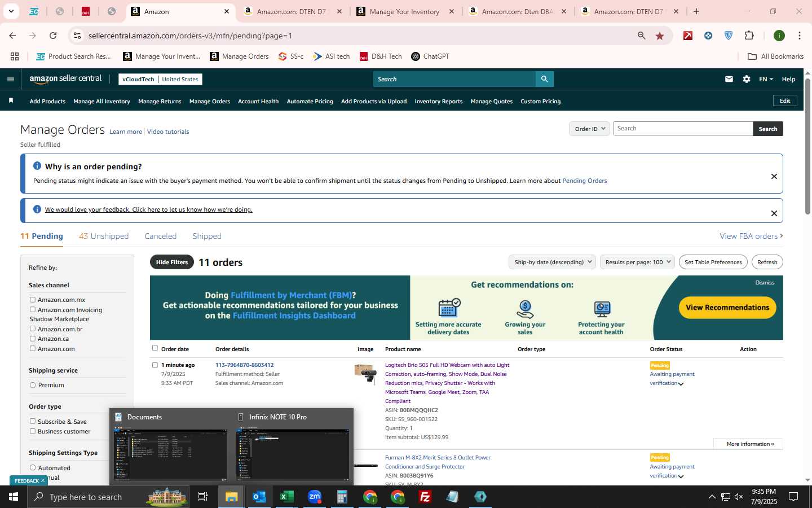Image resolution: width=812 pixels, height=508 pixels.
Task: Switch to the Shipped orders tab
Action: pos(207,236)
